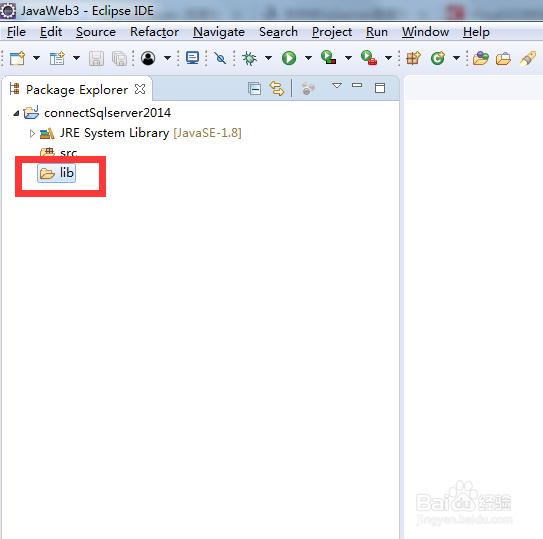Open the Edit menu
This screenshot has height=539, width=543.
[x=51, y=32]
